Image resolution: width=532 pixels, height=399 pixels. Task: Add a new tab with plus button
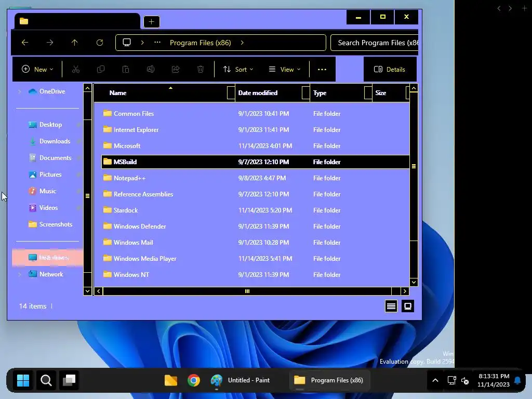151,22
